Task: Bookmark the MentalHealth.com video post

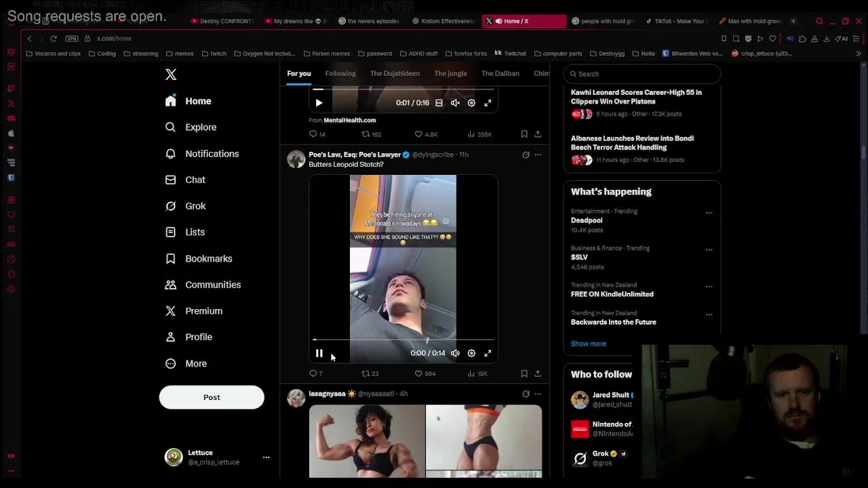Action: click(524, 134)
